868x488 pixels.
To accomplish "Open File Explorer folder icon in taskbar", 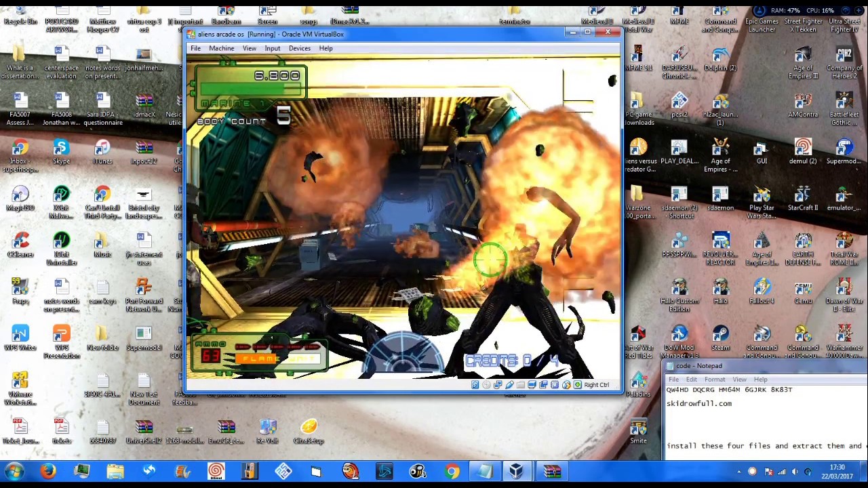I will (x=115, y=471).
